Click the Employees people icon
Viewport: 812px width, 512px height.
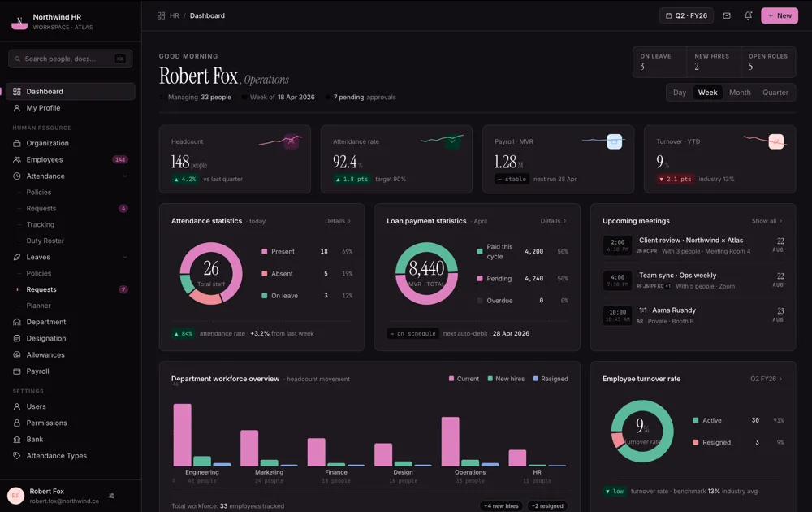17,159
